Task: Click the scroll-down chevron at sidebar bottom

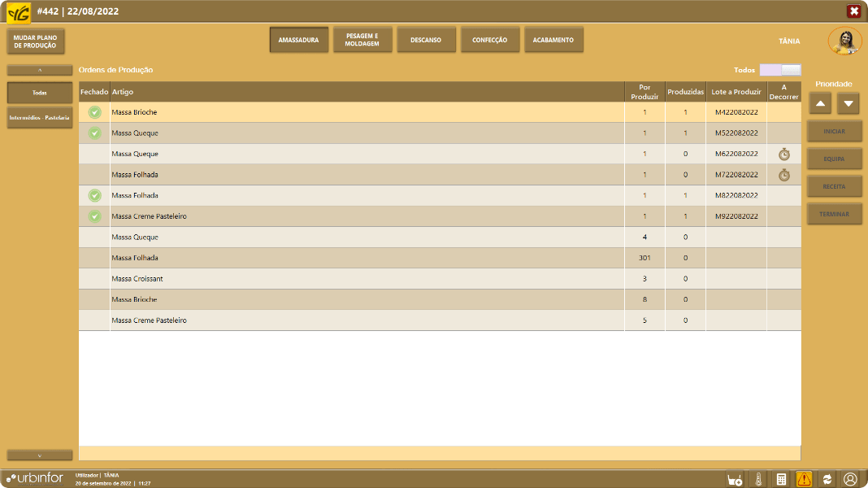Action: click(x=40, y=455)
